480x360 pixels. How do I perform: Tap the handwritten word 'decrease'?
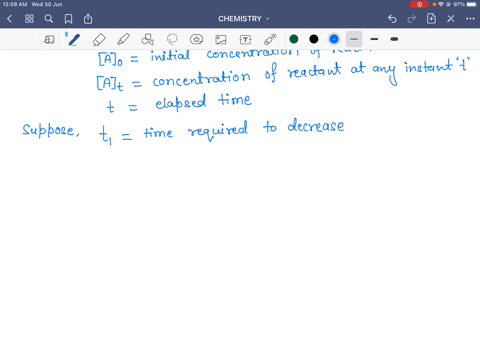click(x=316, y=125)
